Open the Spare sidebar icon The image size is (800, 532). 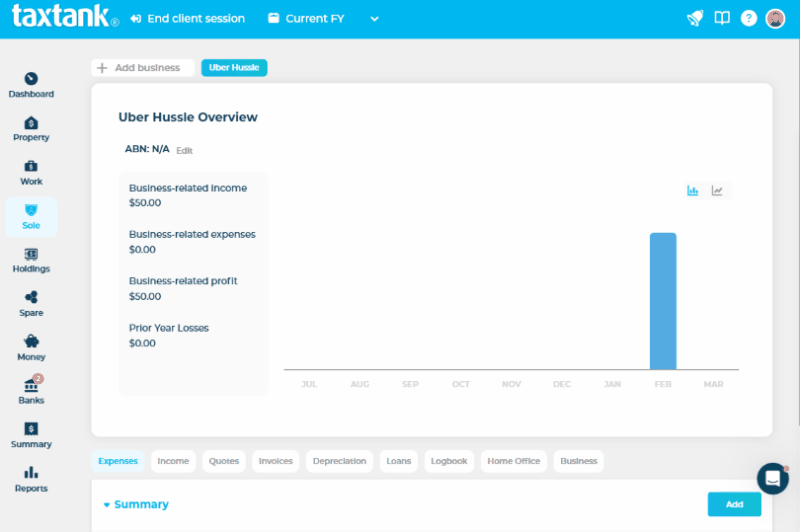pyautogui.click(x=31, y=297)
